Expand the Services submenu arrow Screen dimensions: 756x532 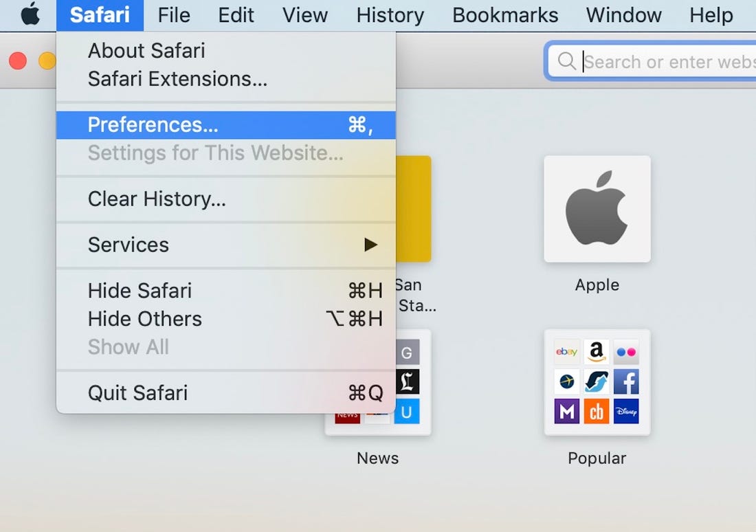370,245
